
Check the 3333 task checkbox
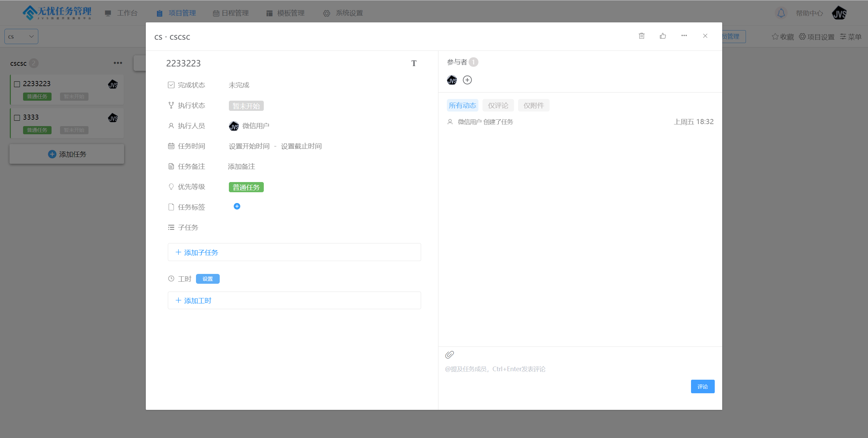coord(17,118)
